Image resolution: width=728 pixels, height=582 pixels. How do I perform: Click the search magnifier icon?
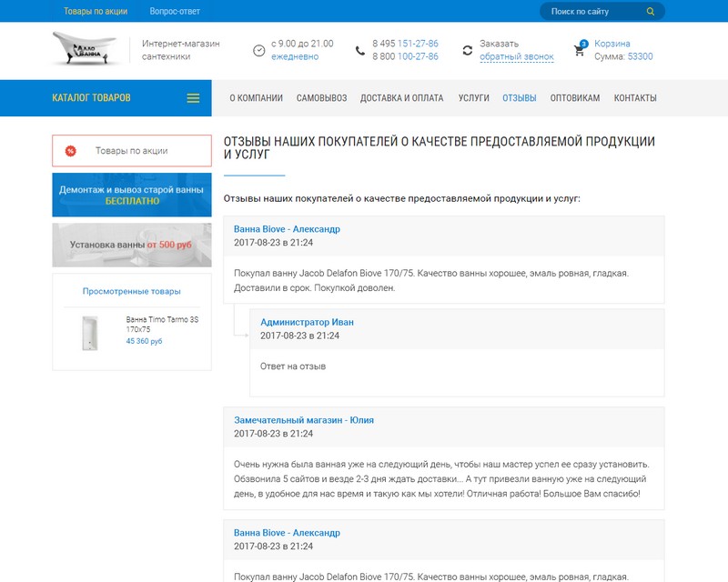click(x=651, y=12)
